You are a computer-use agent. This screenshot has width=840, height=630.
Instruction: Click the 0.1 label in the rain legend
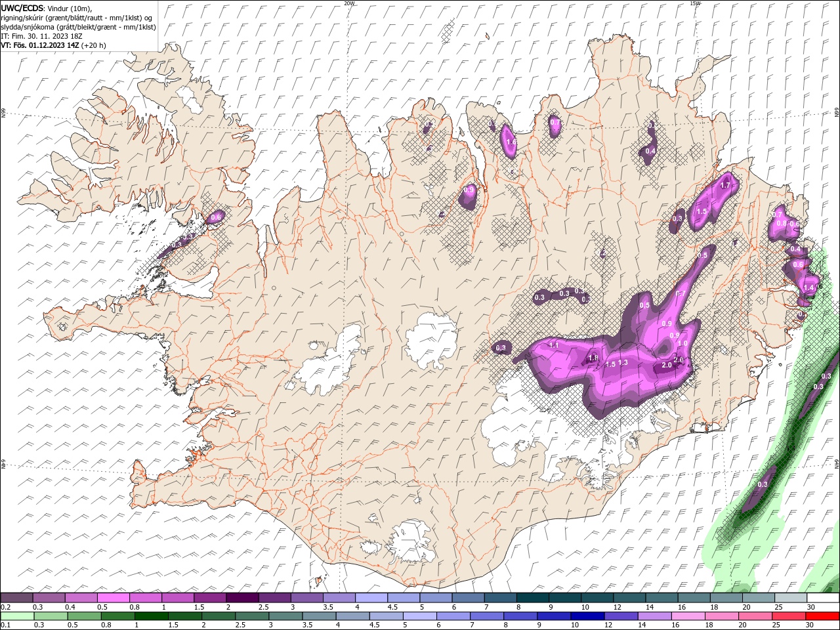pyautogui.click(x=5, y=625)
